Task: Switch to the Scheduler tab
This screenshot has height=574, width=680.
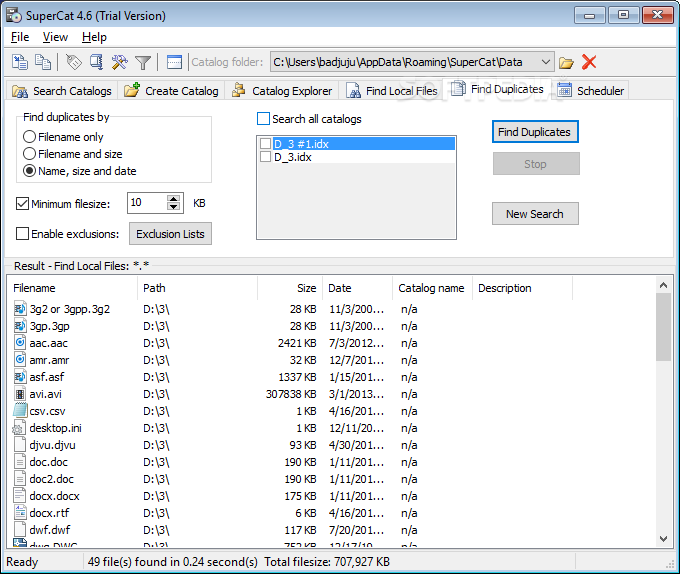Action: [590, 91]
